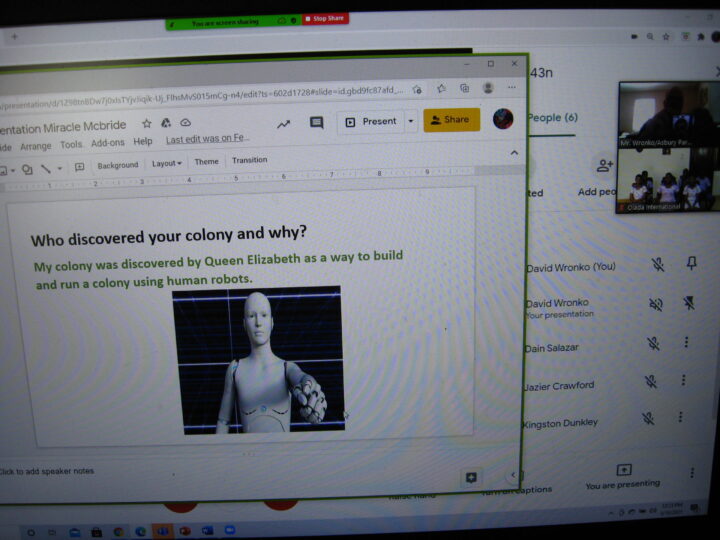
Task: Click the explore button near speaker notes
Action: [x=470, y=477]
